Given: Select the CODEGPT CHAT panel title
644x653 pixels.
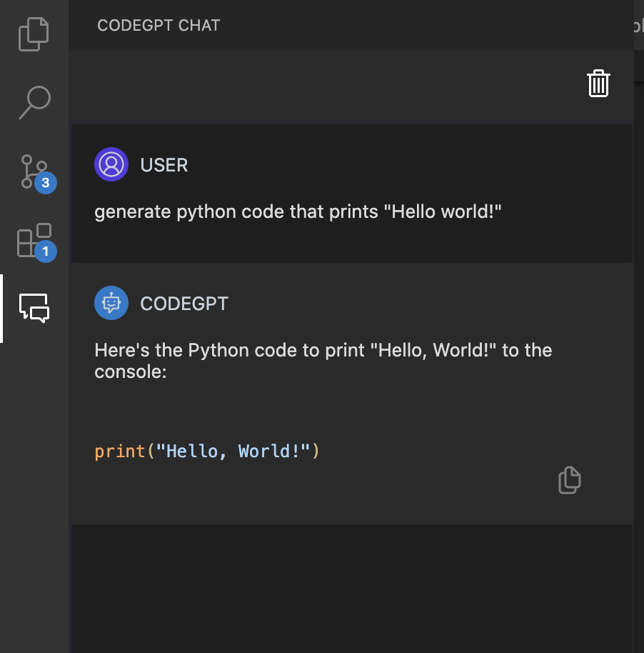Looking at the screenshot, I should coord(159,25).
